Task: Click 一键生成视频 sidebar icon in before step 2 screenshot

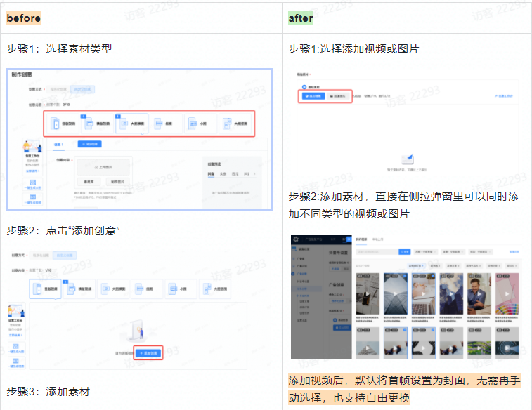Action: (16, 361)
